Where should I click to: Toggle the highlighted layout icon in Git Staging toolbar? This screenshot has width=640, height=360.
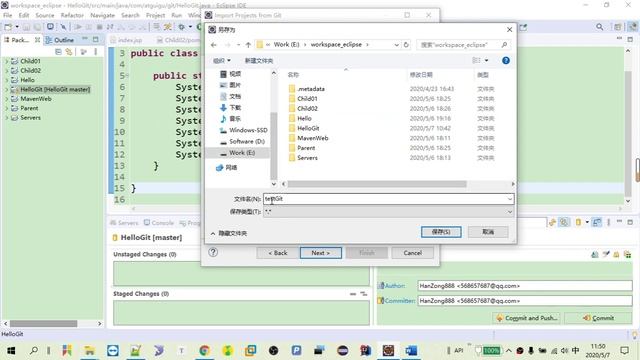pos(597,222)
